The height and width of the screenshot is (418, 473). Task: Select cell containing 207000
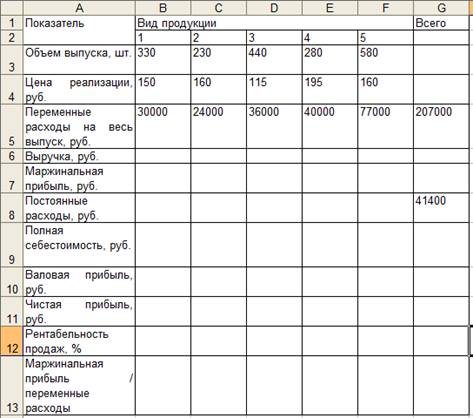tap(441, 126)
